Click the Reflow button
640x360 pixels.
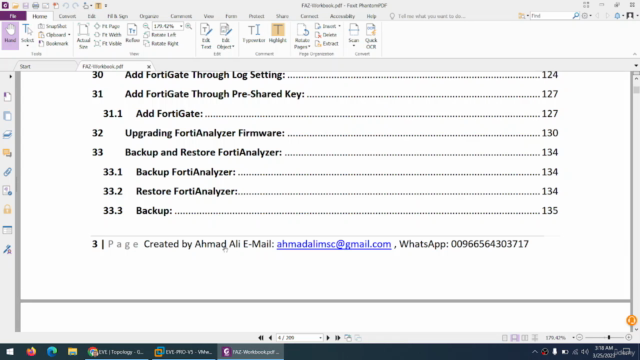pos(132,33)
